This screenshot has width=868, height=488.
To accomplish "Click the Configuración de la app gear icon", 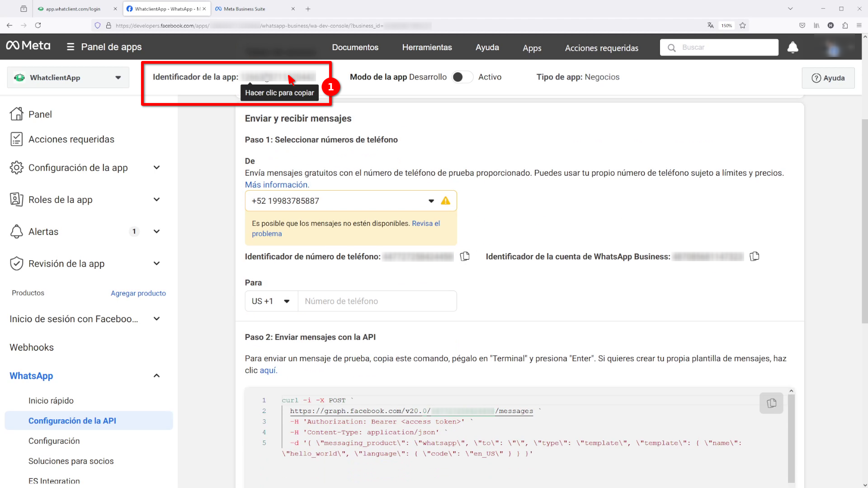I will (16, 168).
